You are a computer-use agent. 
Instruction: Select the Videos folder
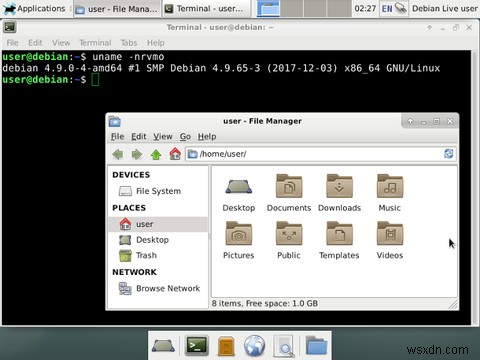click(390, 233)
